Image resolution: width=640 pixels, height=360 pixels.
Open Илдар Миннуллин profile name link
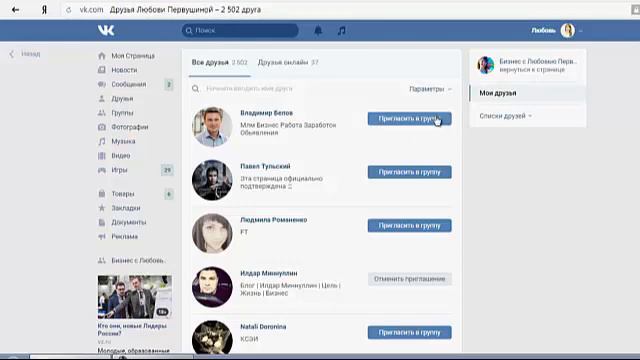[269, 273]
